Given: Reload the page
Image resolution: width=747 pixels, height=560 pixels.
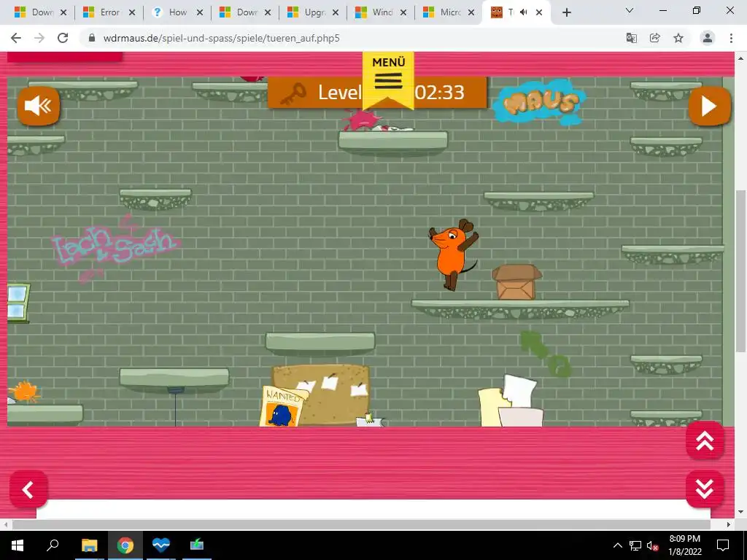Looking at the screenshot, I should tap(63, 38).
